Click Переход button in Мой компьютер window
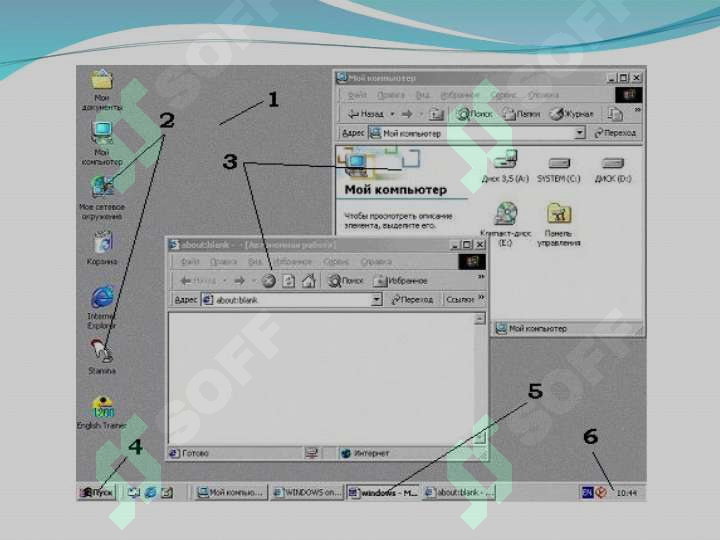The image size is (720, 540). tap(614, 133)
